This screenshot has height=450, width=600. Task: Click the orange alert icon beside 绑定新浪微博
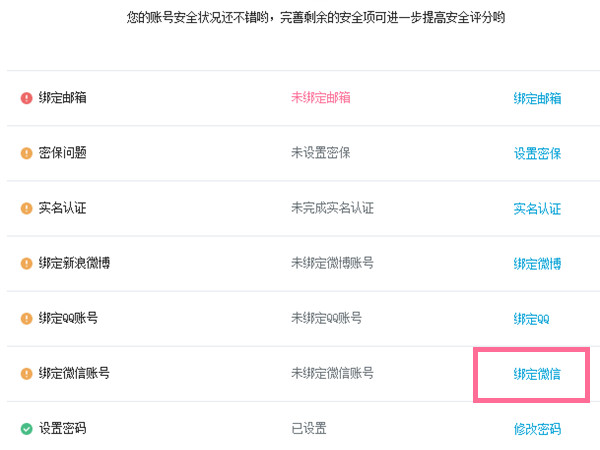26,263
